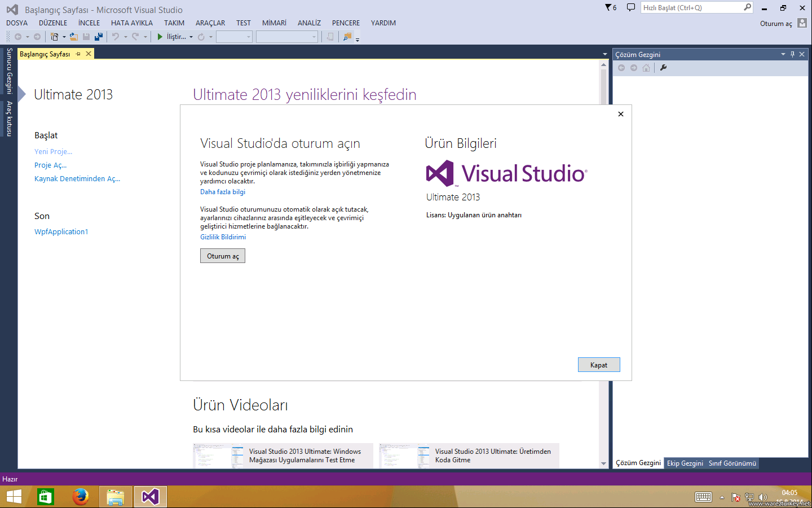The width and height of the screenshot is (812, 508).
Task: Click the Properties wrench in Çözüm Gezgini
Action: point(663,68)
